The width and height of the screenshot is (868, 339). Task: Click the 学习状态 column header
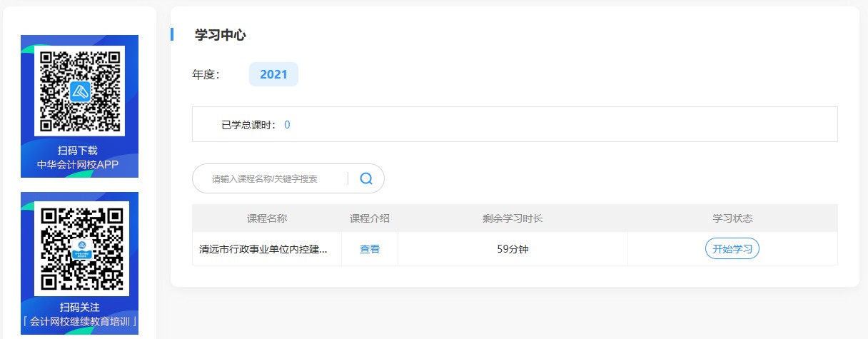pos(732,218)
